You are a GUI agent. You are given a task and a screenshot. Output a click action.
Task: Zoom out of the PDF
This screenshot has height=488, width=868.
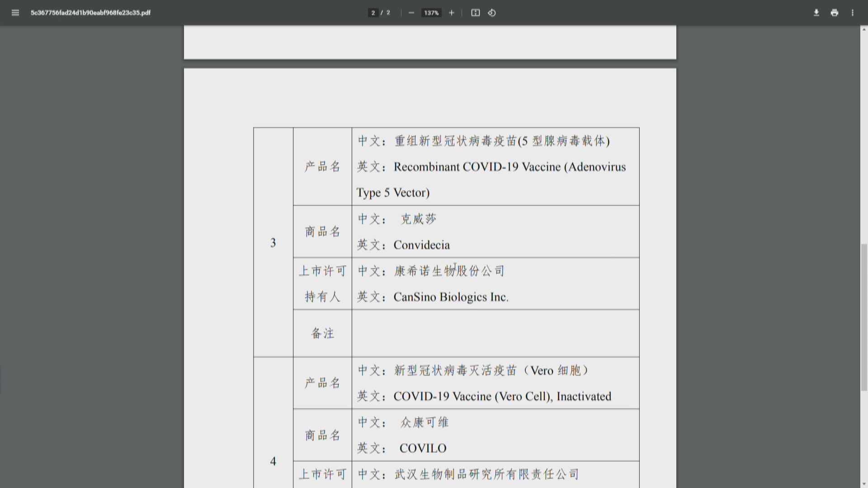[x=411, y=13]
